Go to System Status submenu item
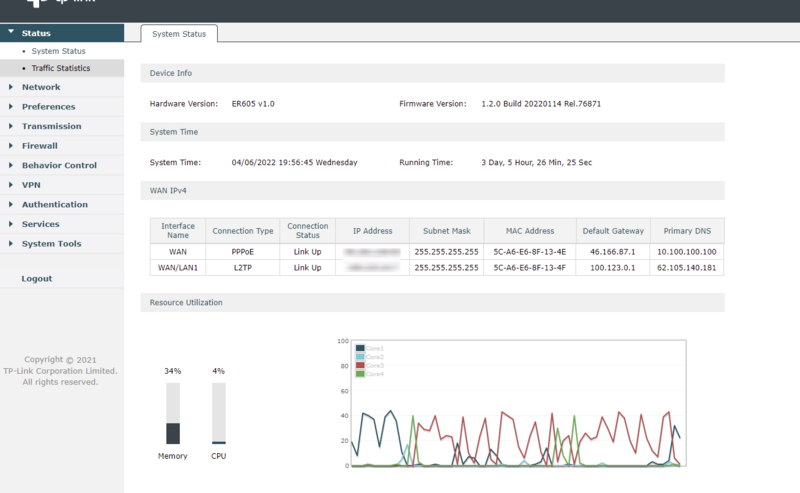800x493 pixels. click(59, 51)
